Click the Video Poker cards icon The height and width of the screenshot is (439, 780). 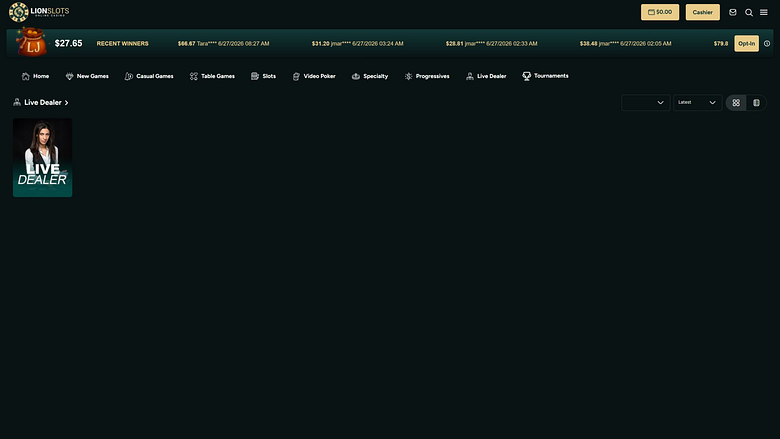(x=296, y=76)
